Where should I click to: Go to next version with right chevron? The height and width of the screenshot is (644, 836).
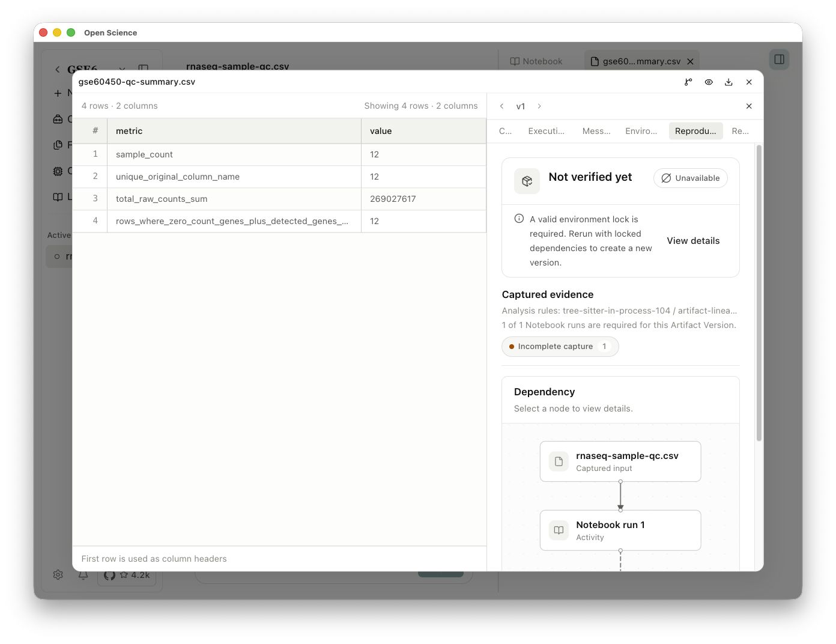539,106
